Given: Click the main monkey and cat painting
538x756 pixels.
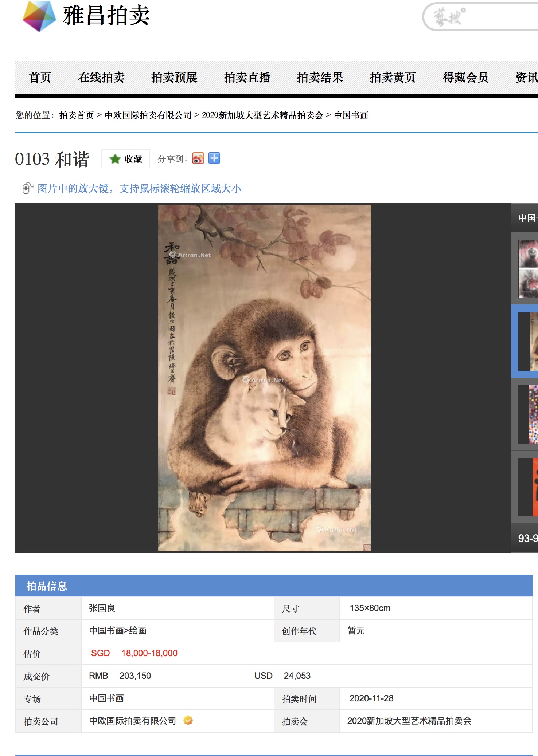Looking at the screenshot, I should [265, 378].
